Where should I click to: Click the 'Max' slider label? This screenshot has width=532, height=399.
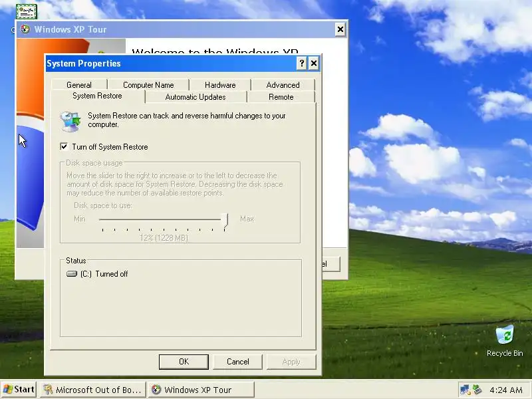click(x=247, y=219)
